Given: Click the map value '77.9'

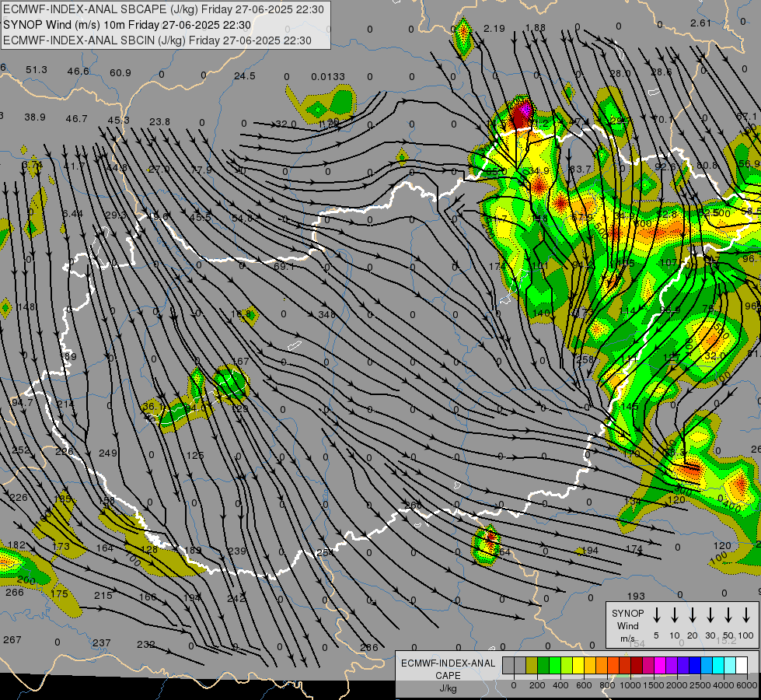Looking at the screenshot, I should (201, 170).
